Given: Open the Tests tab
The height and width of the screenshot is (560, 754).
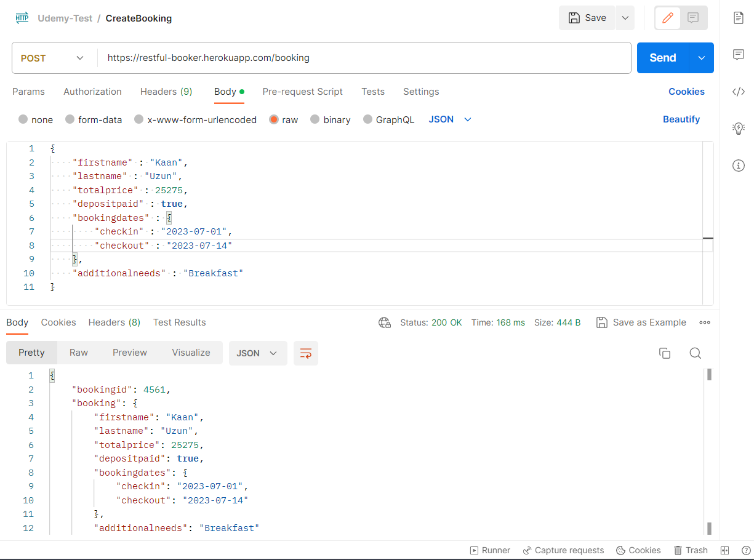Looking at the screenshot, I should point(373,92).
